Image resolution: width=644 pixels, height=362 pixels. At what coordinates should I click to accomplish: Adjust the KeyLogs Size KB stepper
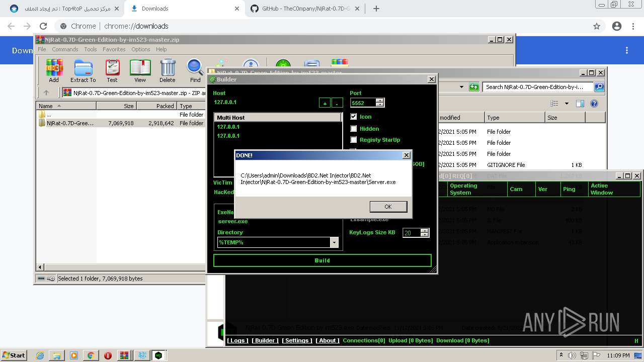pyautogui.click(x=425, y=233)
